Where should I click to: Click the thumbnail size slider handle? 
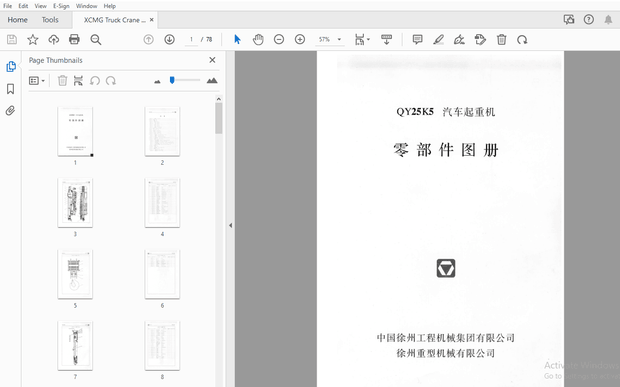coord(172,80)
